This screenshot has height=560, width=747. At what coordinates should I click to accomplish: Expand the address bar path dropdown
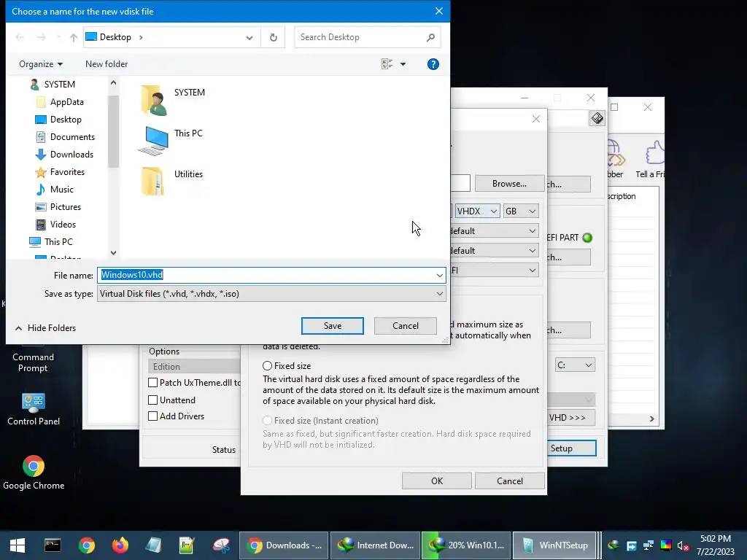pos(249,37)
